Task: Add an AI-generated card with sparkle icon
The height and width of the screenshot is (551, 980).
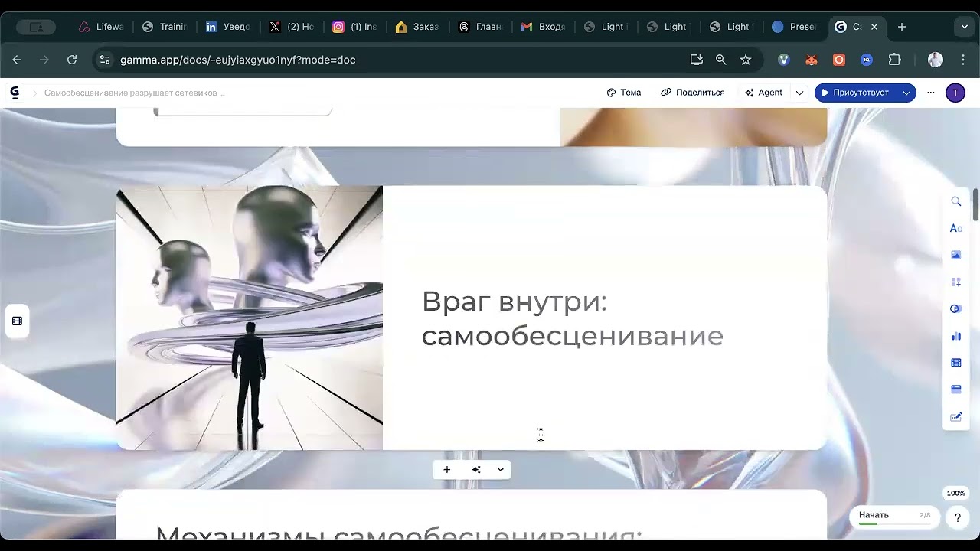Action: 476,470
